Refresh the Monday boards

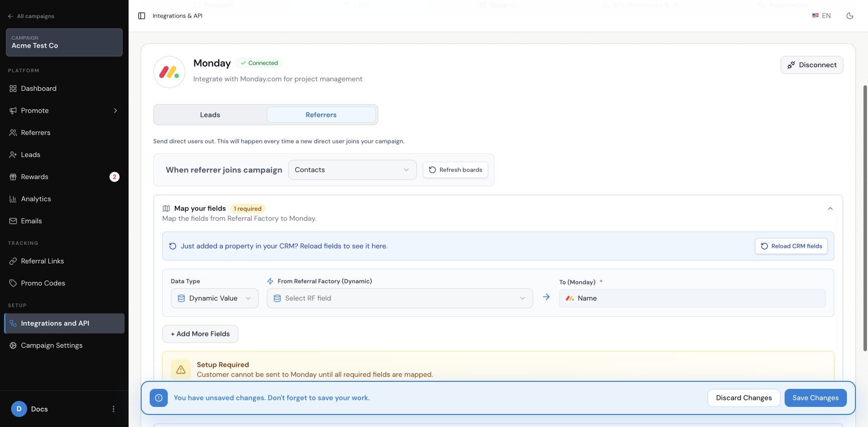[456, 170]
